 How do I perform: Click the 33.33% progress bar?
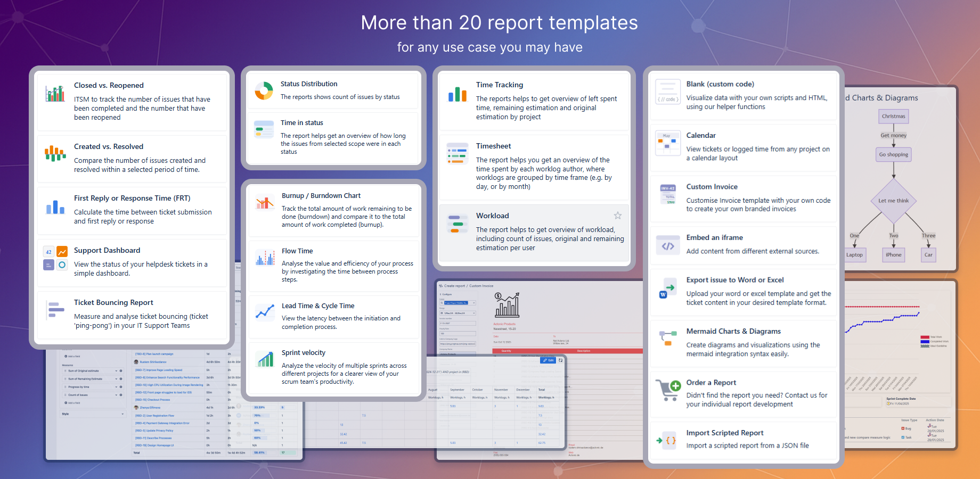click(x=259, y=407)
